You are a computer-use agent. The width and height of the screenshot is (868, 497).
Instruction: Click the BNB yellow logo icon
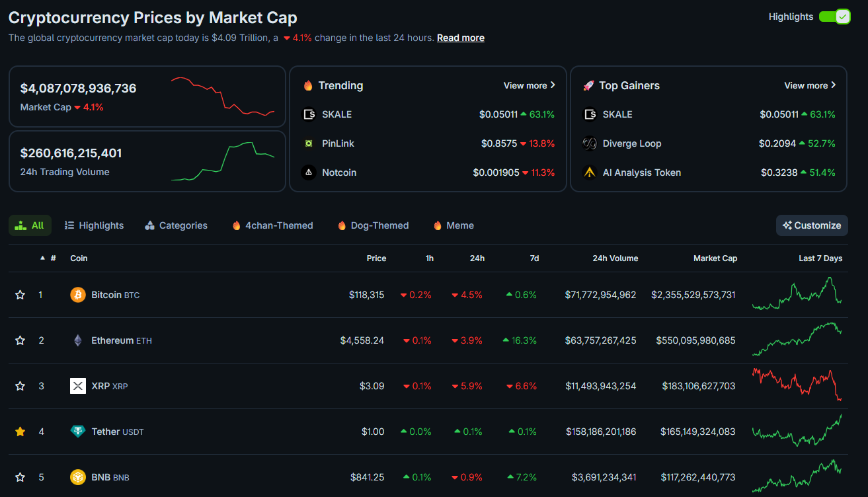tap(78, 477)
